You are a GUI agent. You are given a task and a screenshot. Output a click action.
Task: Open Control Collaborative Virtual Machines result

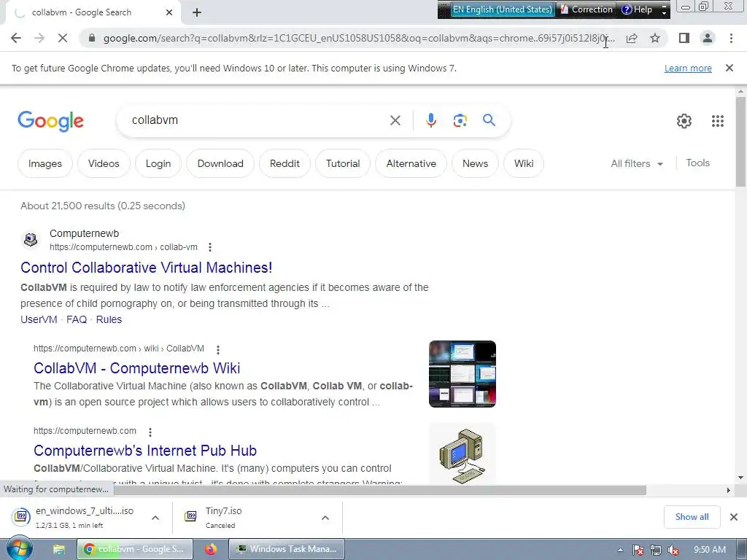pyautogui.click(x=146, y=268)
